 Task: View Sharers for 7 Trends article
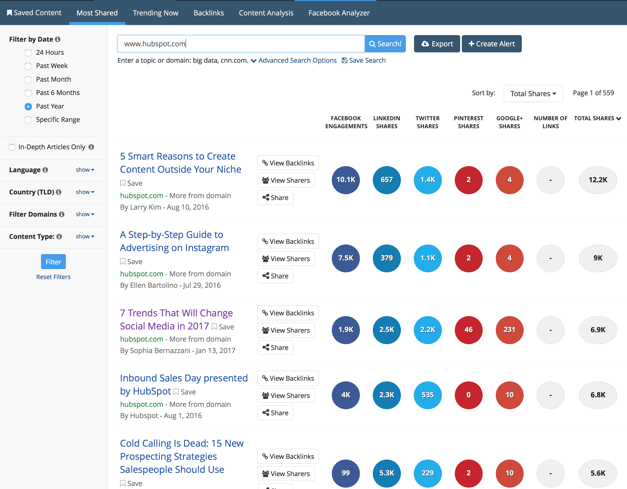coord(286,330)
